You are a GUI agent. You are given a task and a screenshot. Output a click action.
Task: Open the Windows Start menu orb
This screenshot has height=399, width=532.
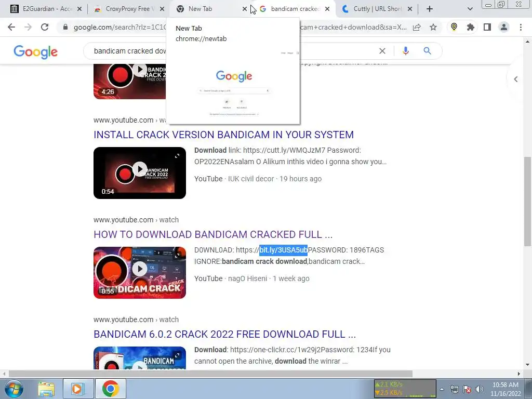coord(14,389)
